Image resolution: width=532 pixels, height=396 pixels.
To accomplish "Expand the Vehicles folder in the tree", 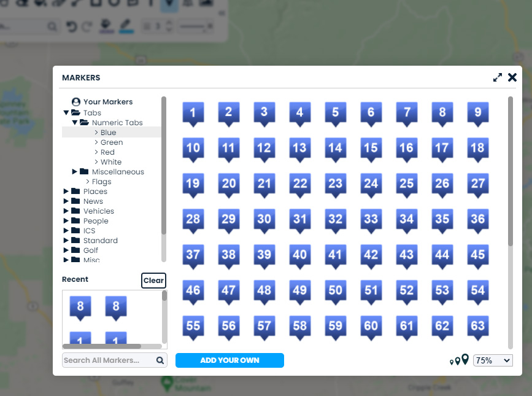I will 66,211.
